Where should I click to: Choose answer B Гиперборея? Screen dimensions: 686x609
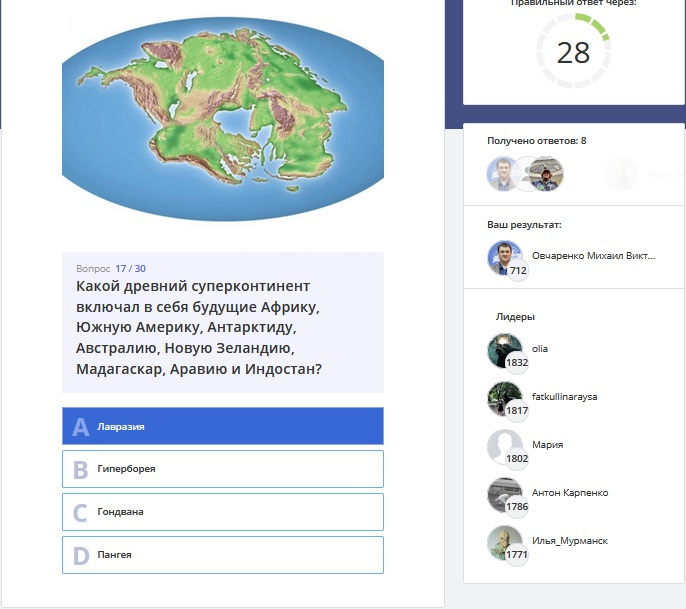click(223, 469)
